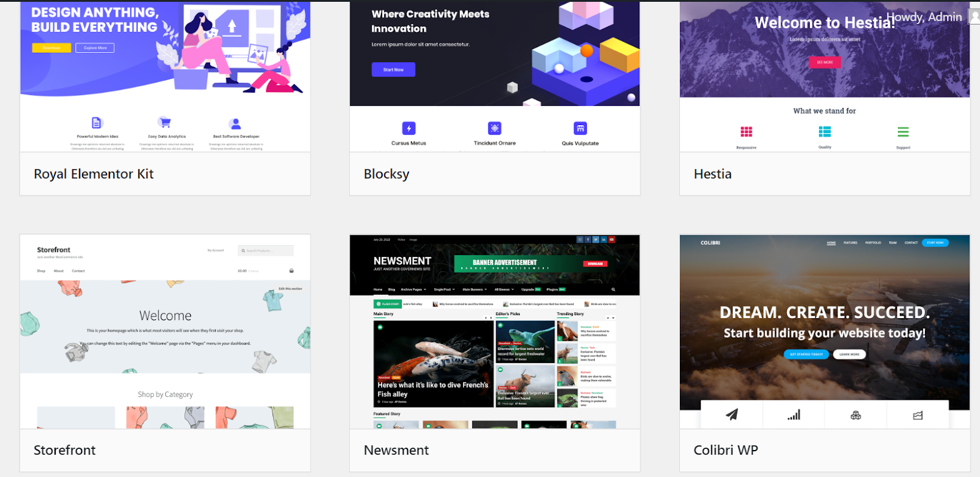
Task: Click Plugins item in Newsment menu
Action: [556, 289]
